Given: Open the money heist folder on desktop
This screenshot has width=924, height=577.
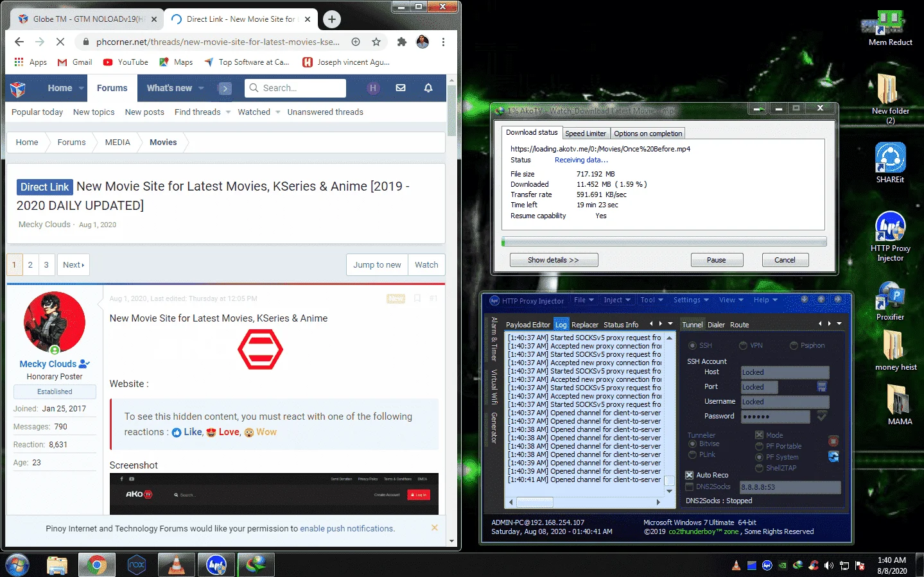Looking at the screenshot, I should pyautogui.click(x=895, y=350).
